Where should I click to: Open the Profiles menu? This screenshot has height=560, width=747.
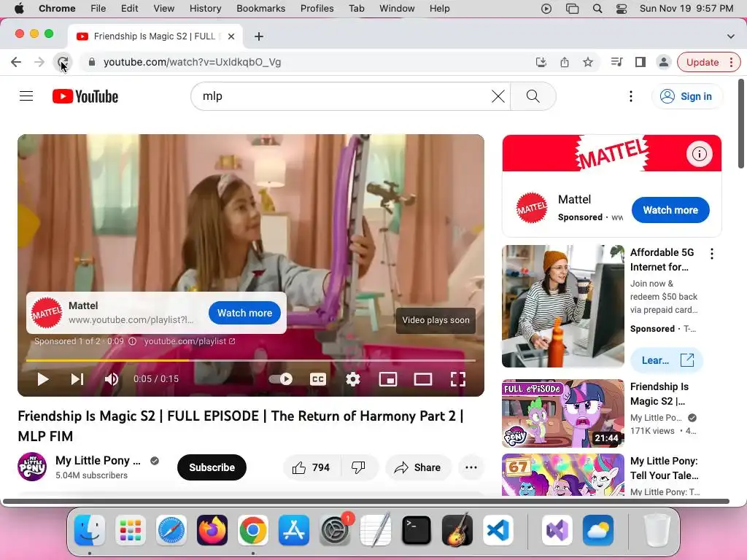tap(317, 9)
